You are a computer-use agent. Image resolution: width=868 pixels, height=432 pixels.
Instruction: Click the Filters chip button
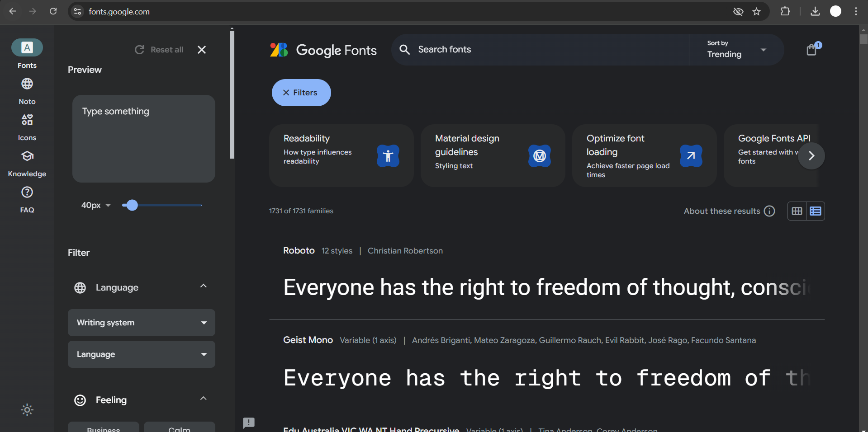pyautogui.click(x=301, y=93)
